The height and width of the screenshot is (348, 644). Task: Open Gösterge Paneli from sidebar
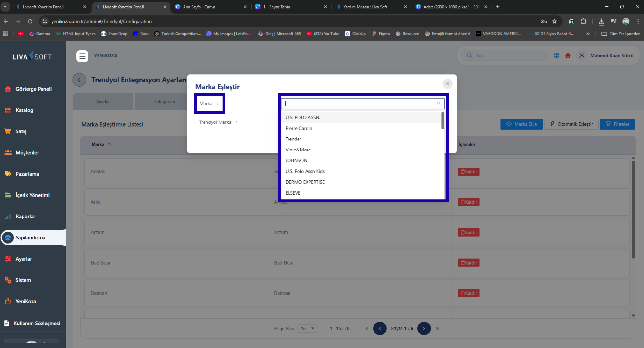pos(33,89)
